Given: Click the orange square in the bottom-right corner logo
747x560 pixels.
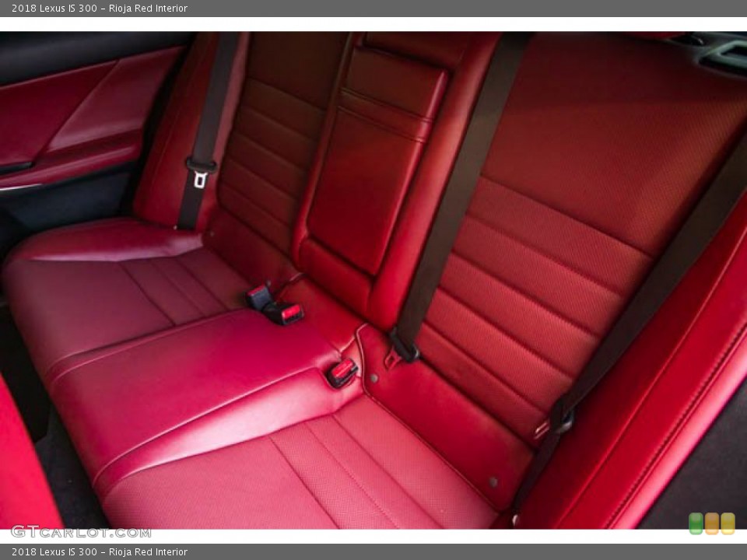Looking at the screenshot, I should [x=712, y=523].
